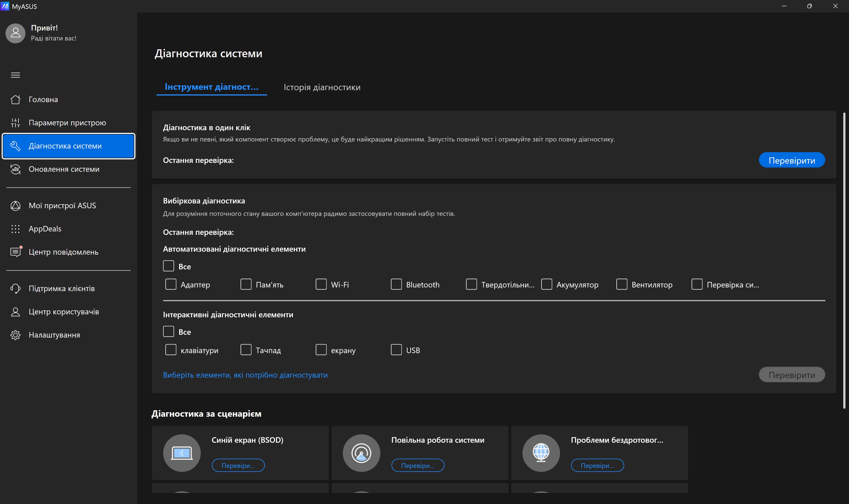The image size is (849, 504).
Task: Click the user profile avatar
Action: tap(15, 33)
